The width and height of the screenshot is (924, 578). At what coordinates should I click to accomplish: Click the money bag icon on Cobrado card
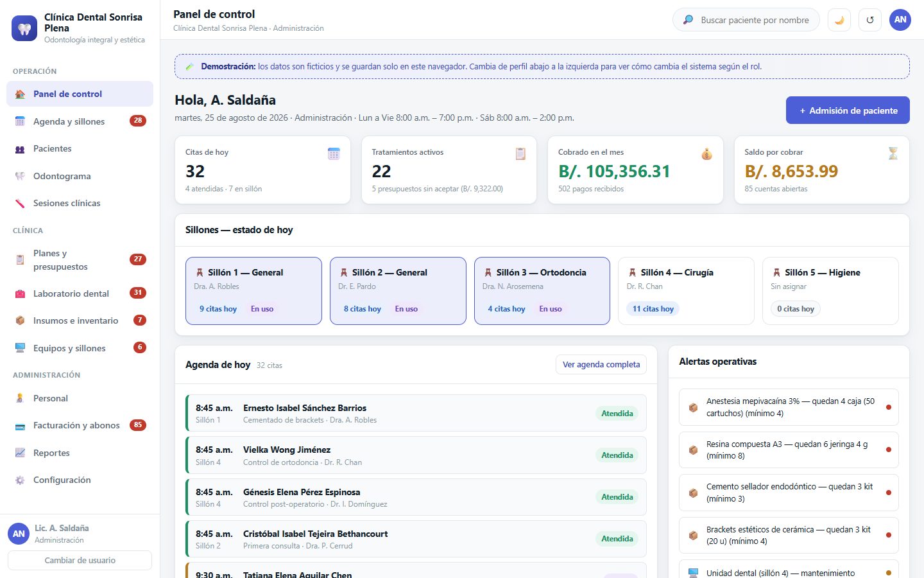coord(706,153)
